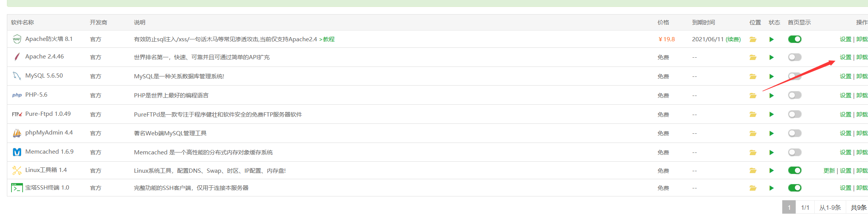Click the phpMyAdmin 4.4 sailboat icon
868x214 pixels.
[17, 133]
